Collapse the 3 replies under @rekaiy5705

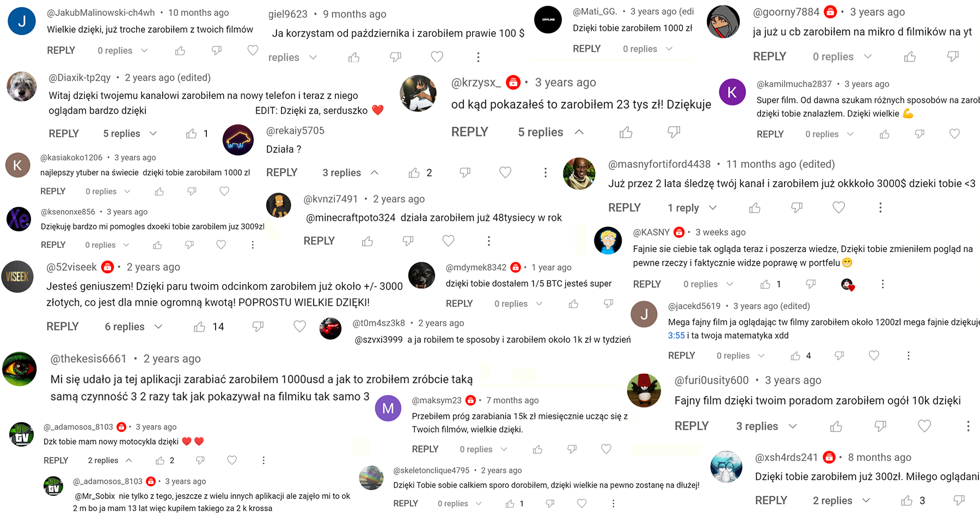pyautogui.click(x=350, y=173)
